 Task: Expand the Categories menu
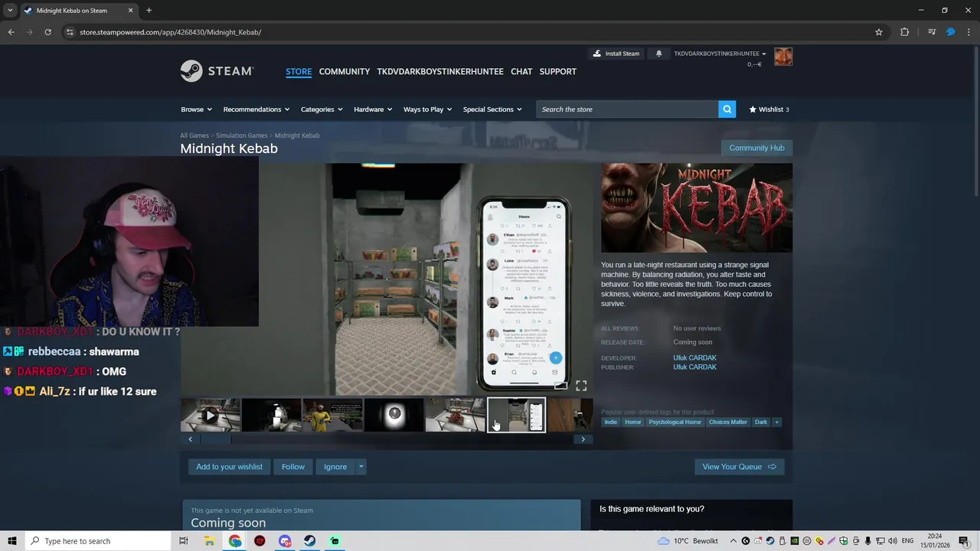pos(322,109)
